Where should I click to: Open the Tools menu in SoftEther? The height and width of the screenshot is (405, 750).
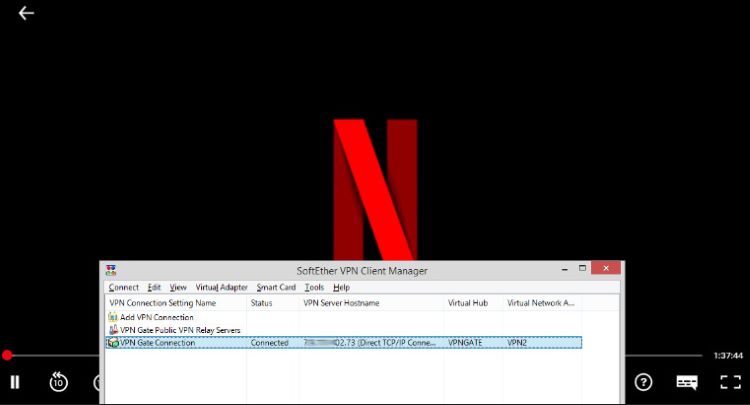pos(314,287)
